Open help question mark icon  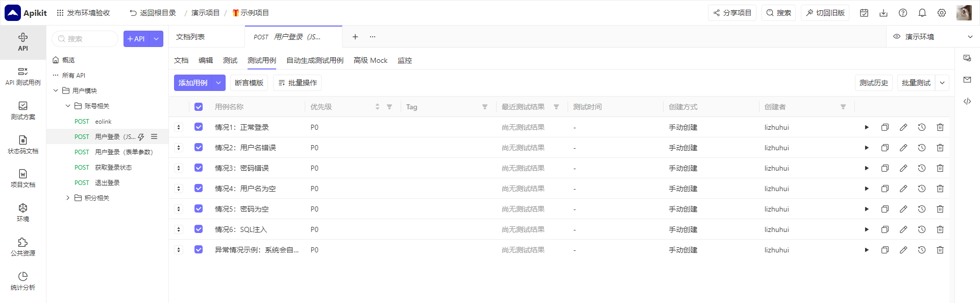(x=902, y=13)
